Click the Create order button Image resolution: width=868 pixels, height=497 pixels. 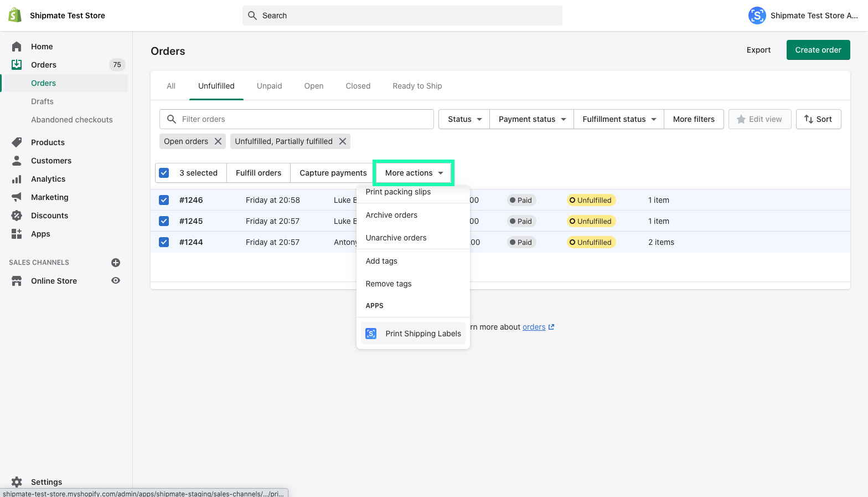818,50
